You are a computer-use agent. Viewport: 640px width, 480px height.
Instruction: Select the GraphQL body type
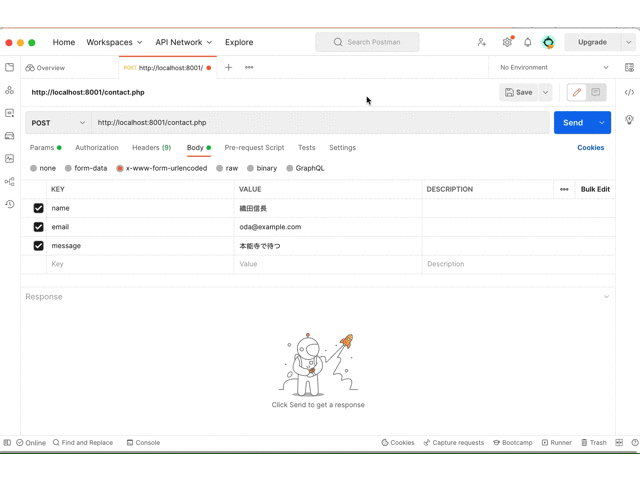(289, 168)
